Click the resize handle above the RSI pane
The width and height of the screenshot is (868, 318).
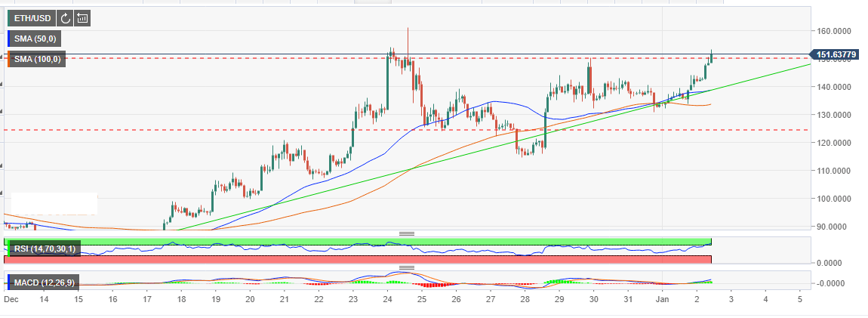pos(407,233)
